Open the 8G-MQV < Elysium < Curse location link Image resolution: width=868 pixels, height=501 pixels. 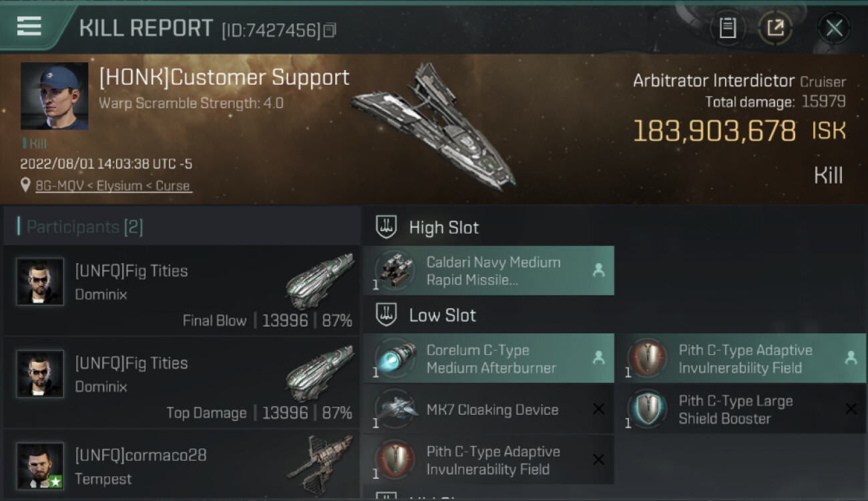point(114,186)
